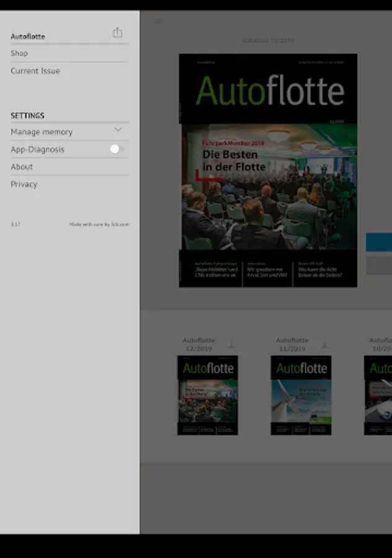Download Autoflotte 12/2019 via its arrow icon

tap(232, 344)
